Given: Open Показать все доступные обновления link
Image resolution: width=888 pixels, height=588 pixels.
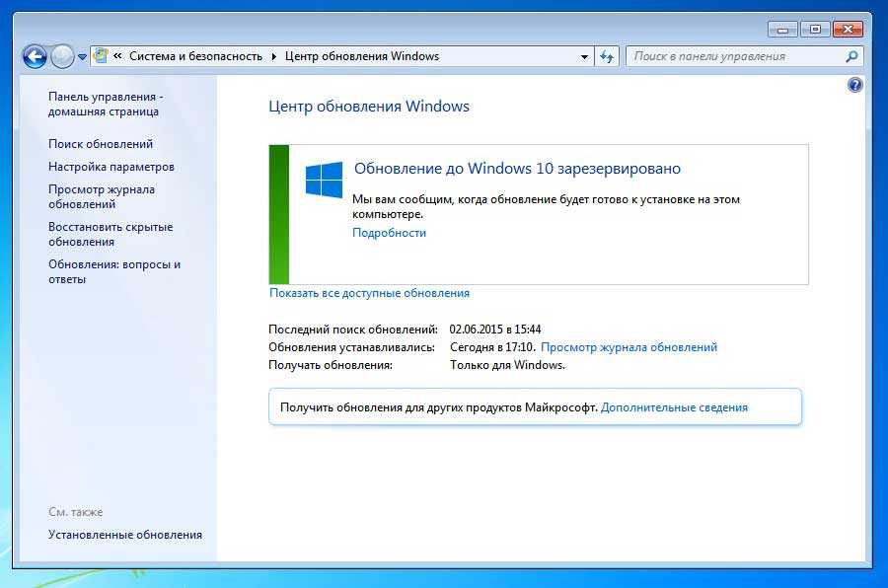Looking at the screenshot, I should 369,293.
